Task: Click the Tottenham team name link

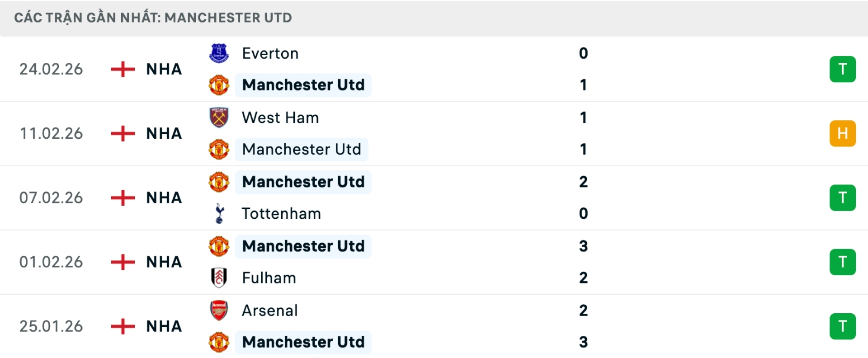Action: 281,213
